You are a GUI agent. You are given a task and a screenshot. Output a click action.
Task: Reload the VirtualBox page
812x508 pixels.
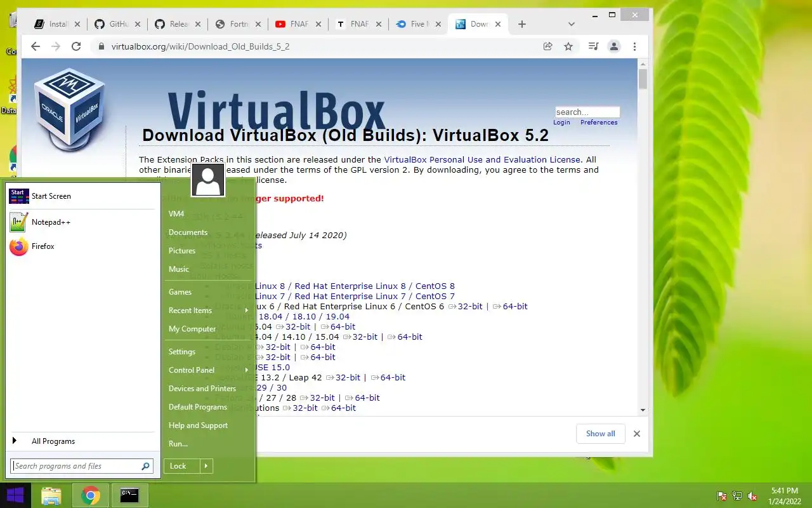tap(76, 46)
